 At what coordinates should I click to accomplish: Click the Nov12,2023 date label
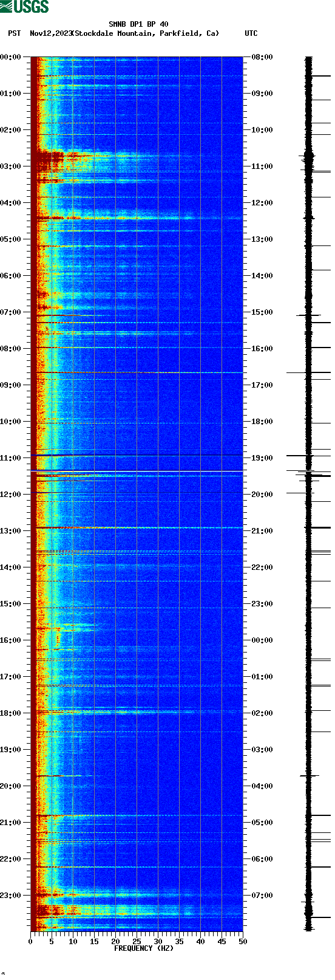point(50,33)
